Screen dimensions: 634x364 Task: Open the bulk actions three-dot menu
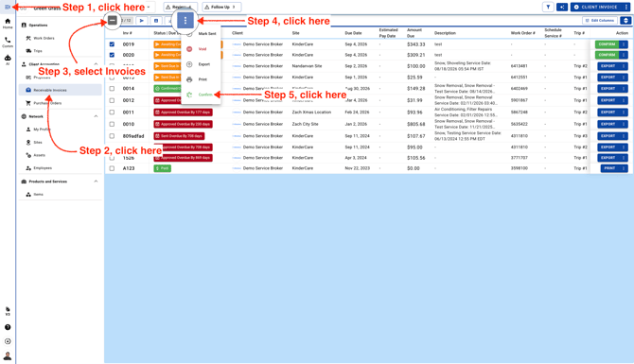point(185,20)
